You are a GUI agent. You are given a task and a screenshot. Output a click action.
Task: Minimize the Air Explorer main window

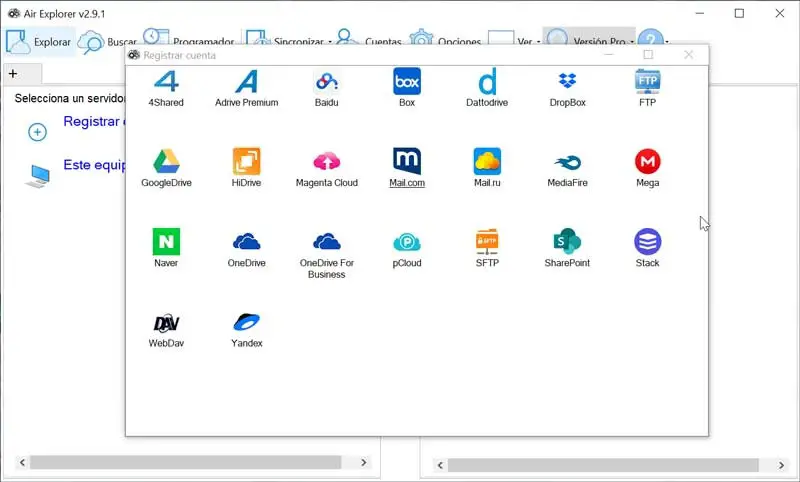[699, 14]
